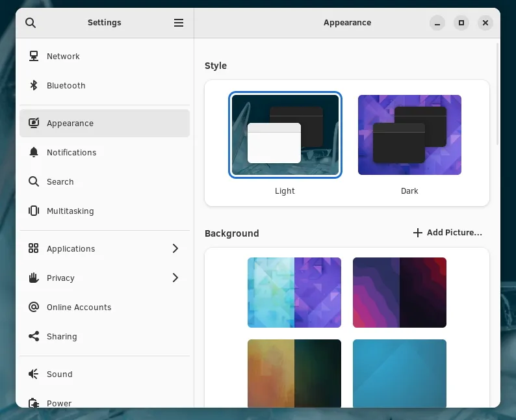The height and width of the screenshot is (420, 516).
Task: Click the Online Accounts at-sign icon
Action: click(34, 308)
